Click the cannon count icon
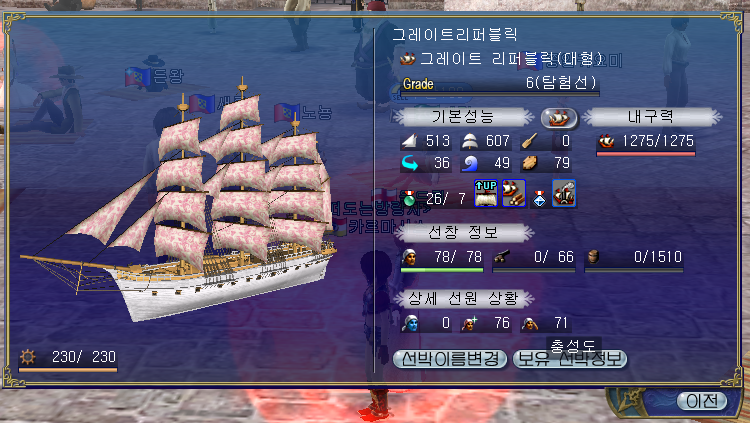Viewport: 750px width, 423px height. (x=501, y=257)
